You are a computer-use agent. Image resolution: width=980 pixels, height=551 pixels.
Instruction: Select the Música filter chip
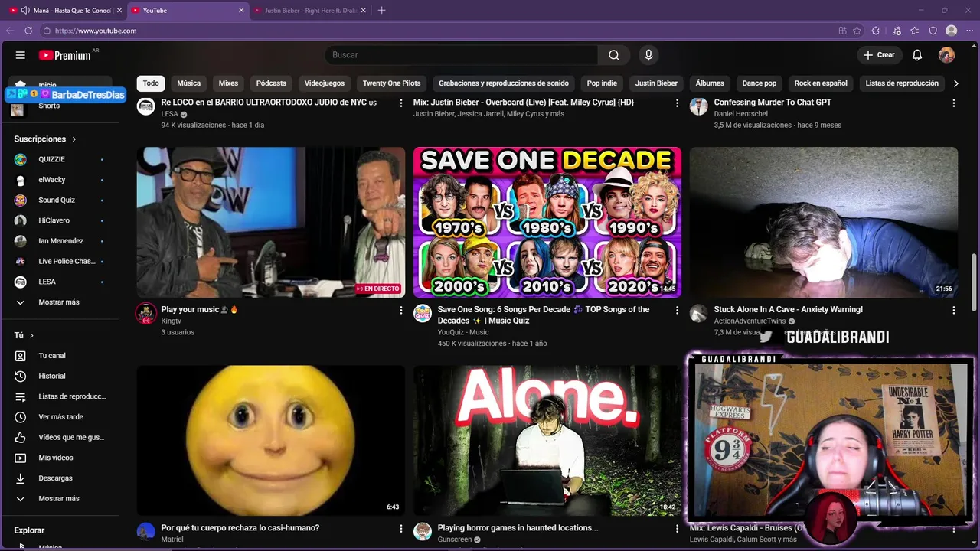(189, 83)
